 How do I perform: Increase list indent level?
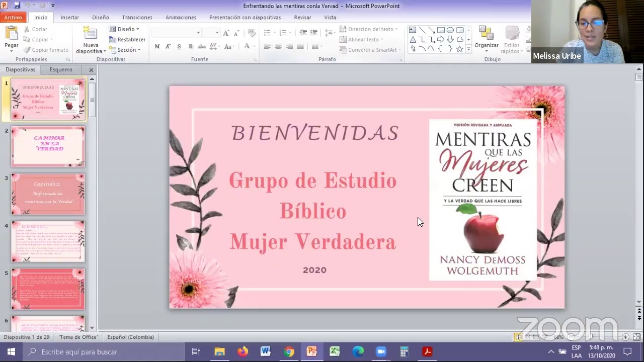(x=315, y=33)
